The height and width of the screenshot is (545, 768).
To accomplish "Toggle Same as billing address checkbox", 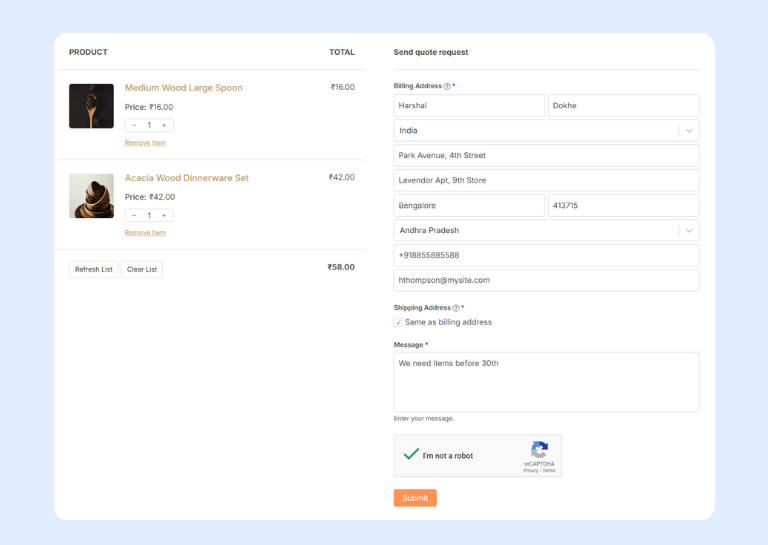I will point(399,322).
